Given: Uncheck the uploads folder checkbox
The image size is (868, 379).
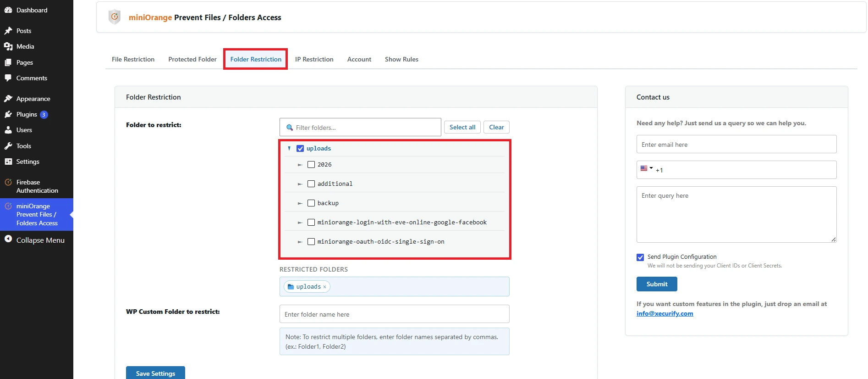Looking at the screenshot, I should (x=300, y=148).
